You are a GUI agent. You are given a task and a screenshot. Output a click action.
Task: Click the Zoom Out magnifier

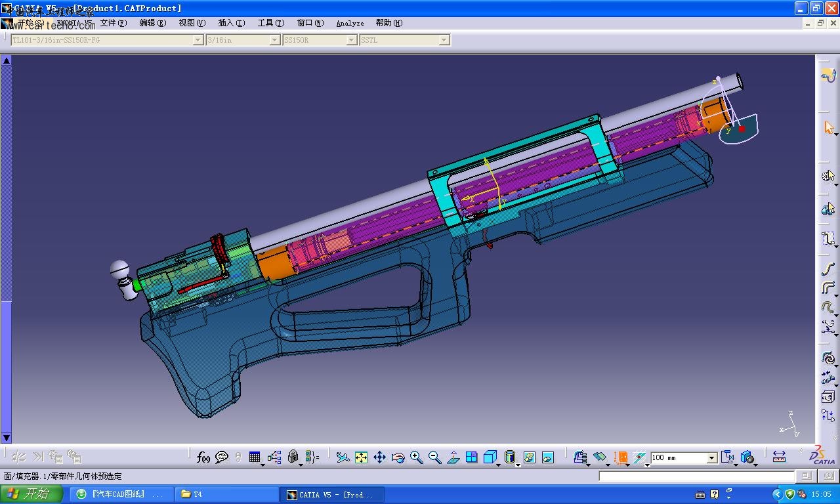click(x=434, y=457)
